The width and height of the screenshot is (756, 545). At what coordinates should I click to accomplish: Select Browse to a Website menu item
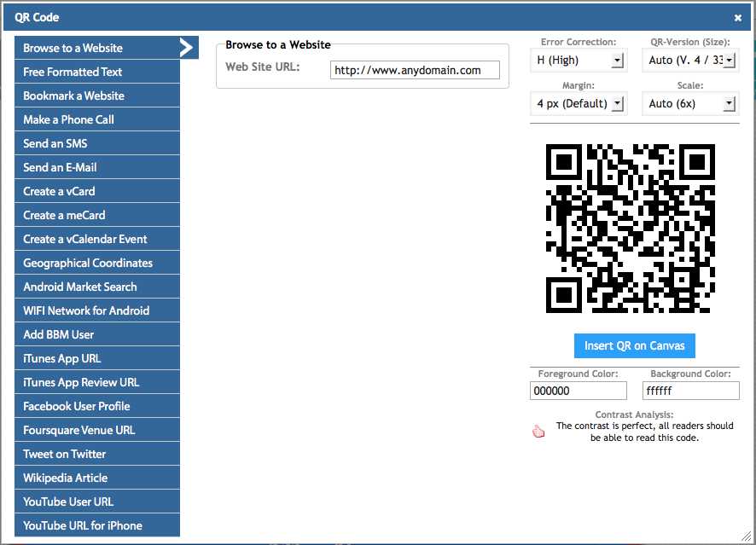[107, 48]
